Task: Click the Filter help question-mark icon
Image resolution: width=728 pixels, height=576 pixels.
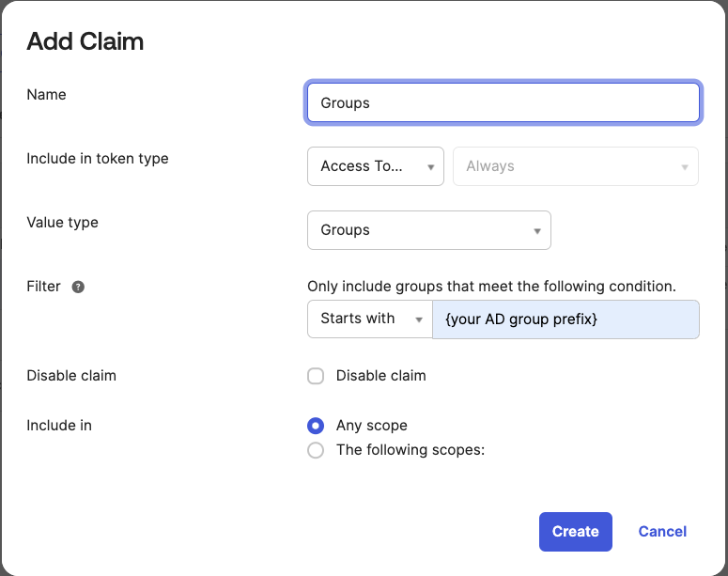Action: click(x=78, y=287)
